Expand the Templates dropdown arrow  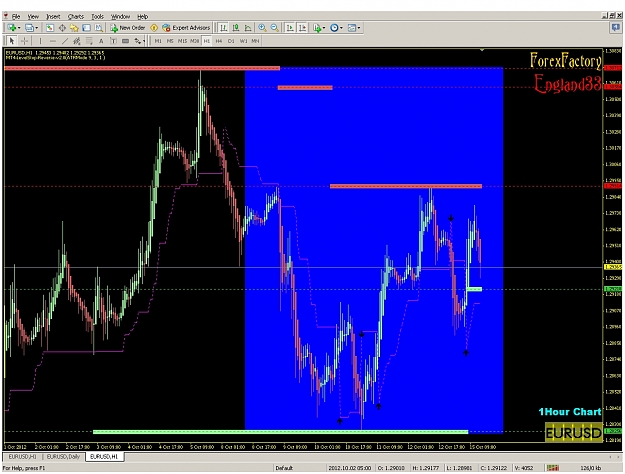click(x=359, y=28)
